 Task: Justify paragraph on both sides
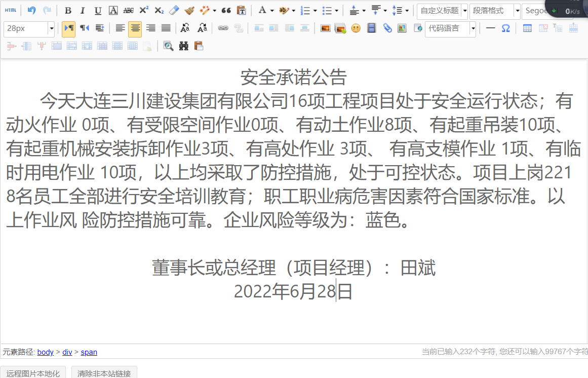tap(166, 28)
